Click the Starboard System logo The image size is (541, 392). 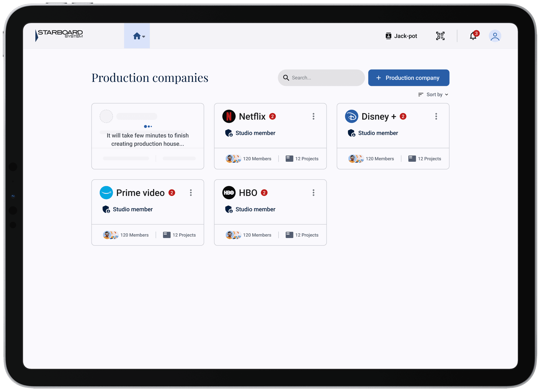[x=59, y=35]
